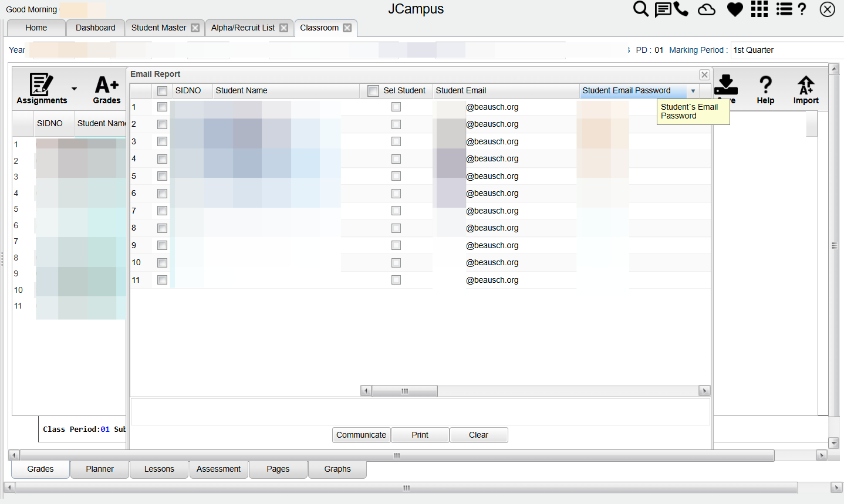Open the apps grid icon
This screenshot has width=844, height=504.
pos(759,9)
